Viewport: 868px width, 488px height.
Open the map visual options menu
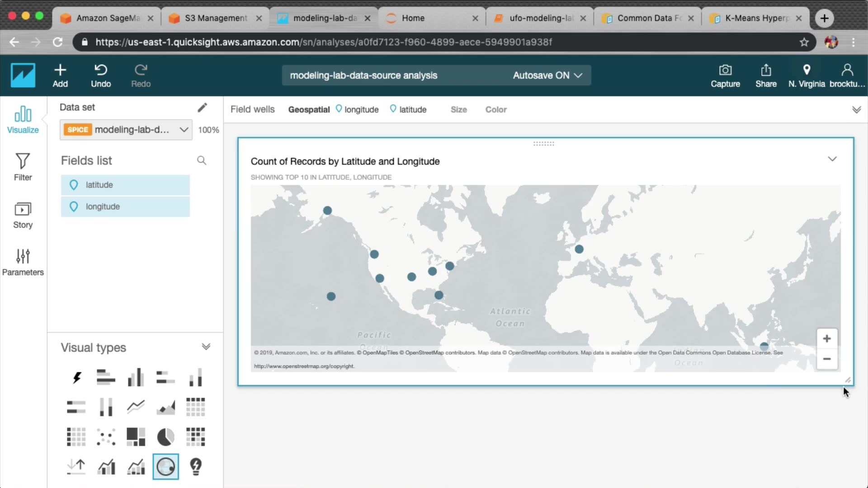tap(832, 159)
